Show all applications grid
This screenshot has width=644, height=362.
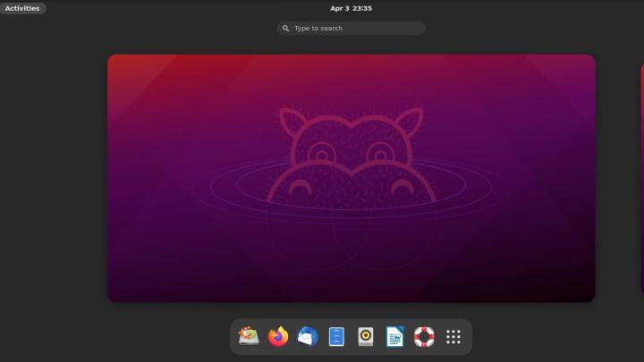pos(453,337)
